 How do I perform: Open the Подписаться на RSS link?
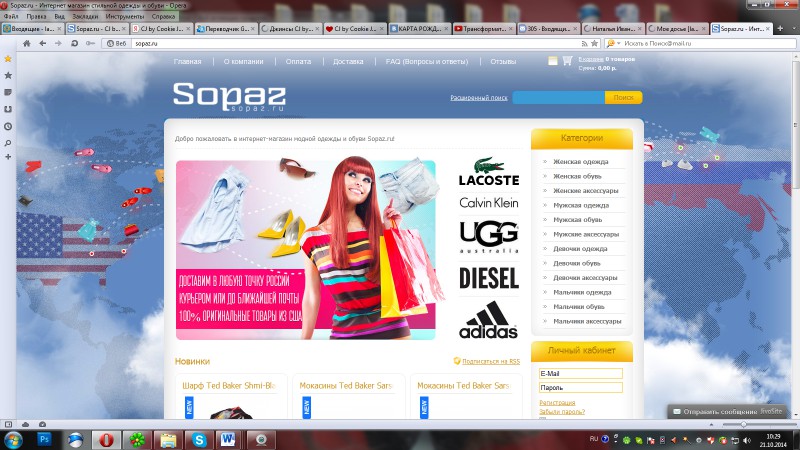491,361
